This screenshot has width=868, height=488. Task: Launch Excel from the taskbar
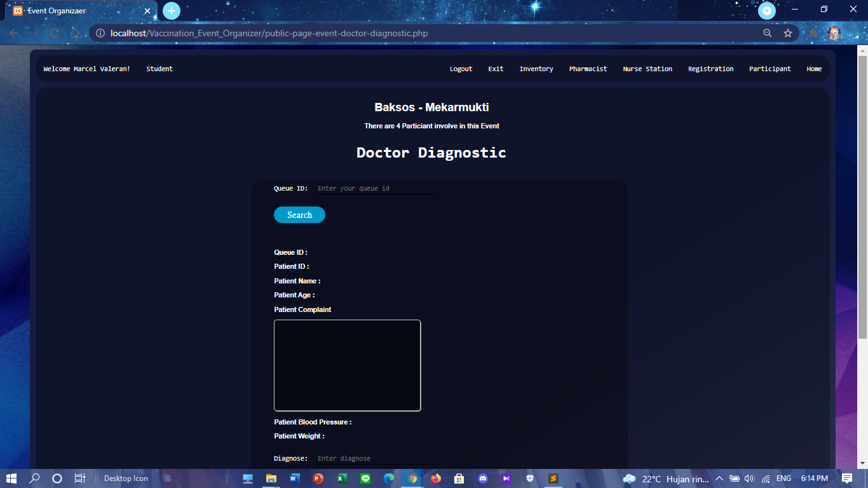click(x=342, y=478)
